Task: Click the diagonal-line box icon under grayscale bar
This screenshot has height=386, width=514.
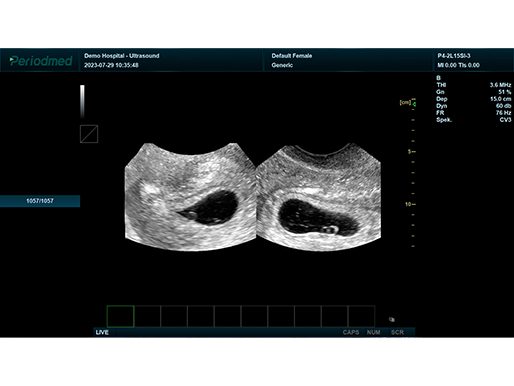Action: tap(89, 134)
